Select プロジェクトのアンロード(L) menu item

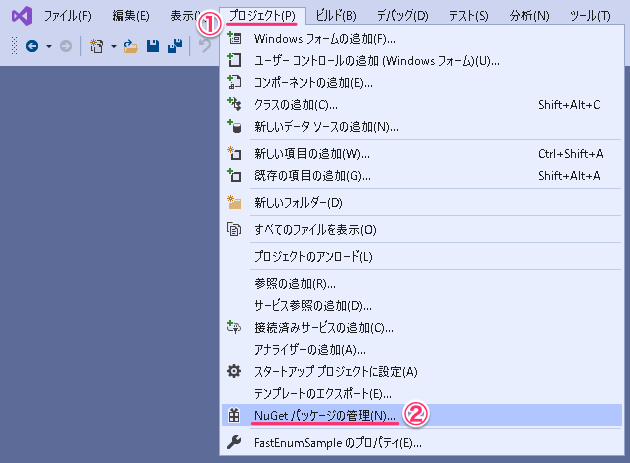click(x=422, y=257)
